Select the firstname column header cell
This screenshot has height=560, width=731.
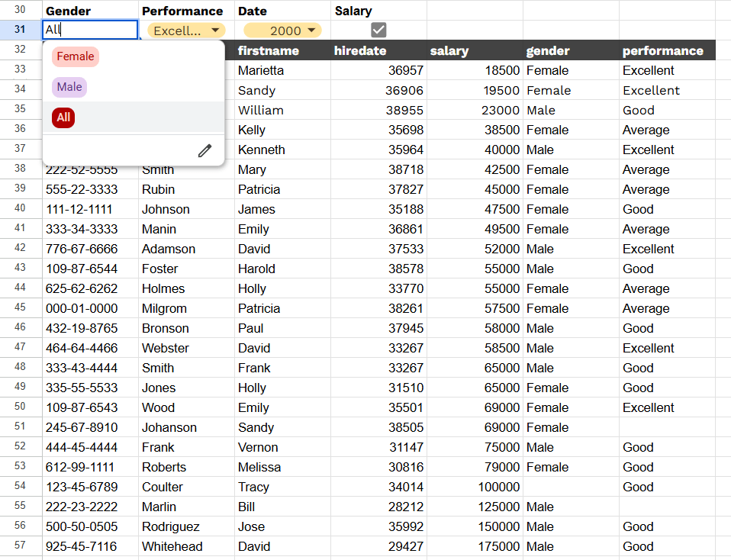(282, 51)
